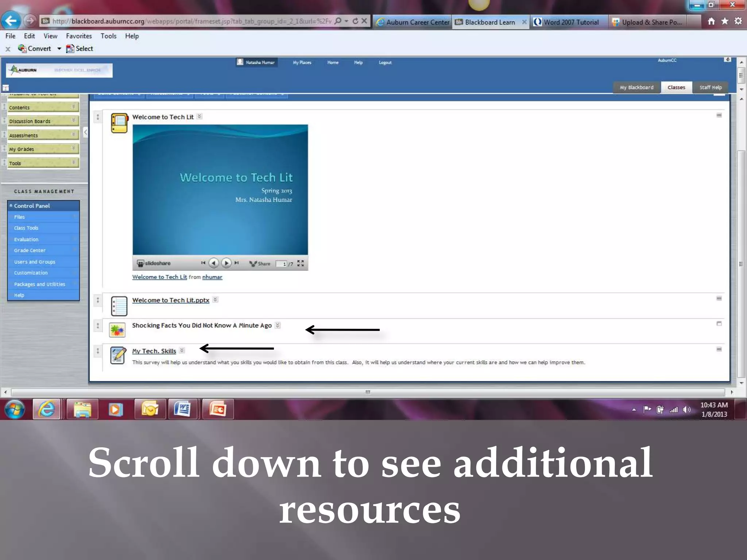747x560 pixels.
Task: Click the volume speaker tray icon
Action: click(686, 409)
